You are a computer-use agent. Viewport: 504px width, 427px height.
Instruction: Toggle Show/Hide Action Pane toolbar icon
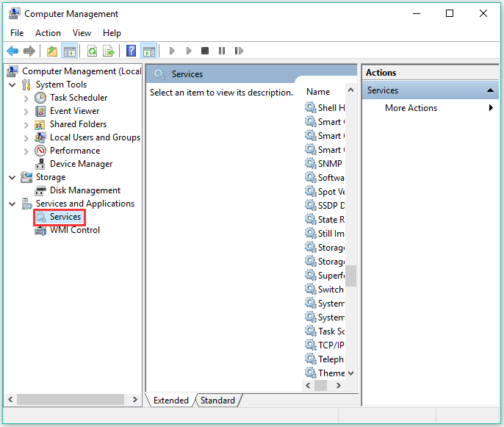149,51
